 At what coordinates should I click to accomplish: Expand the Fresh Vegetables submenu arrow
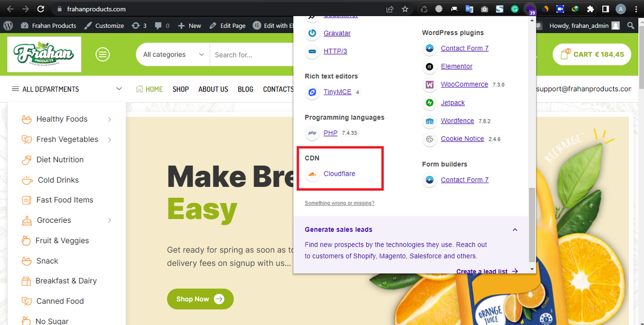[109, 139]
